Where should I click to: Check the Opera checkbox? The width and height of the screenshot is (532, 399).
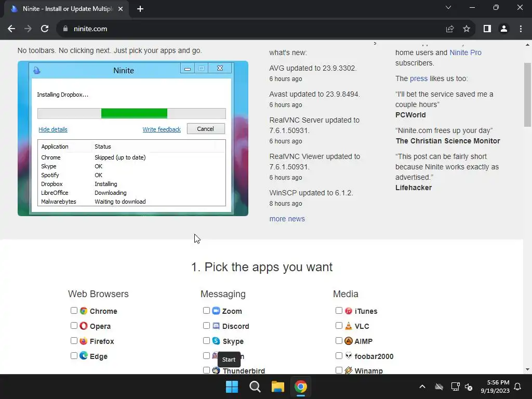pos(74,325)
